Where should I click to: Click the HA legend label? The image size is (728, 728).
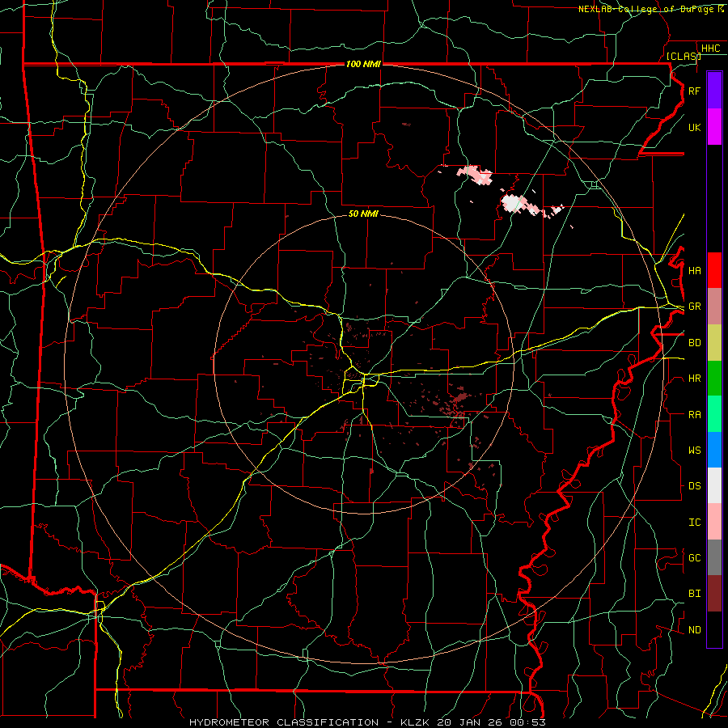(694, 270)
